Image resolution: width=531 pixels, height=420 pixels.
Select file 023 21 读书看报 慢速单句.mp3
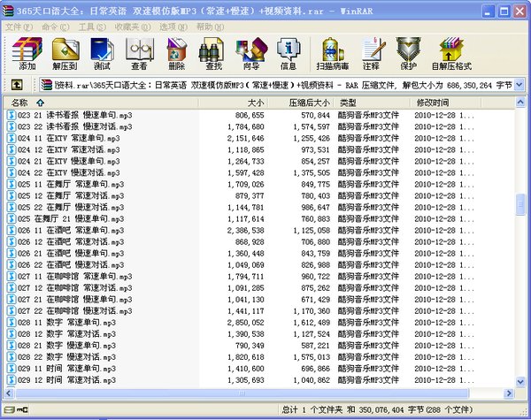tap(75, 115)
